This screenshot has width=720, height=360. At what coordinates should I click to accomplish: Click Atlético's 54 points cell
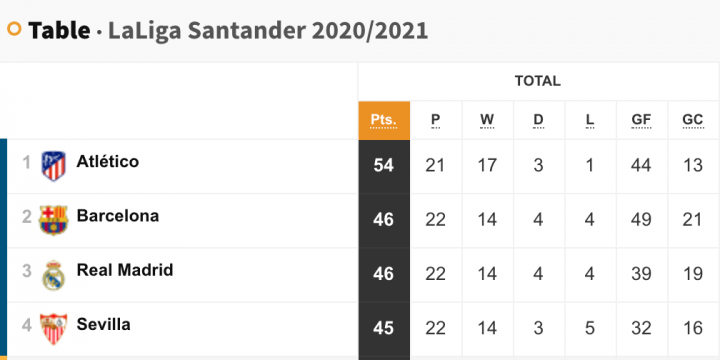pyautogui.click(x=384, y=166)
